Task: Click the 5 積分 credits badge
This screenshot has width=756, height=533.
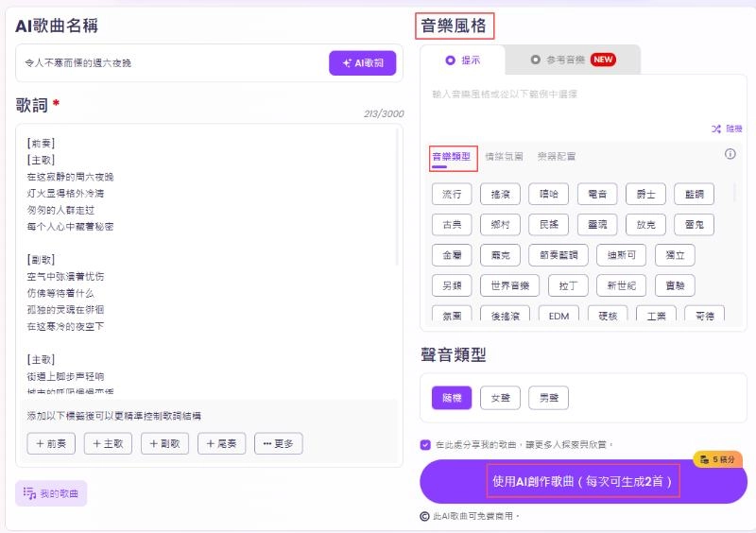Action: [717, 459]
